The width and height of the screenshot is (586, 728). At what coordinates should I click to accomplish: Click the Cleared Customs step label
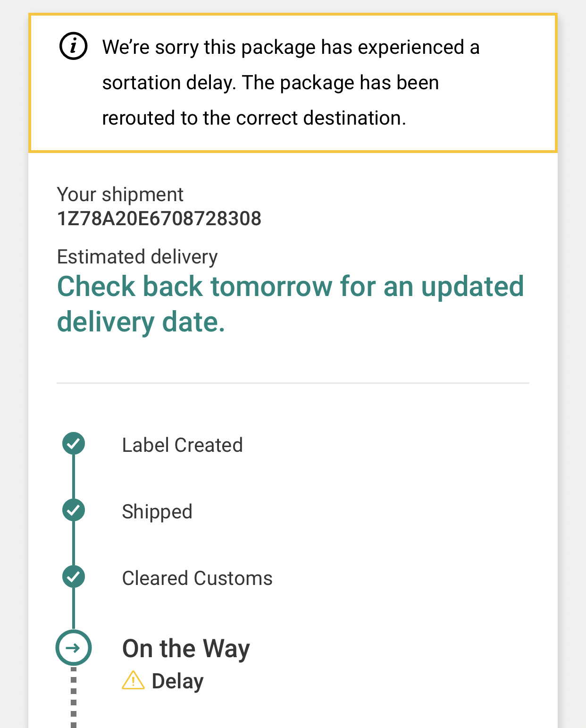coord(197,578)
